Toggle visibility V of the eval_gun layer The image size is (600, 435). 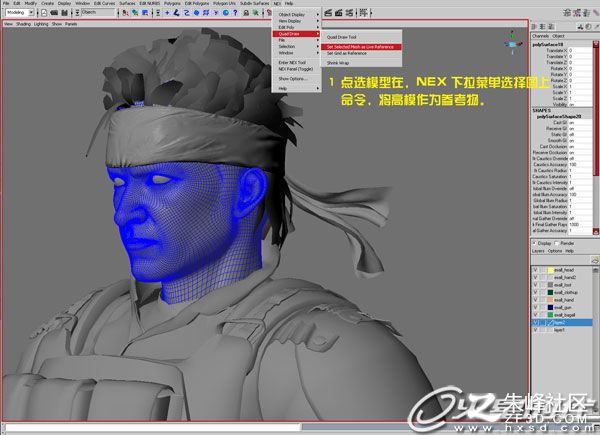[535, 307]
